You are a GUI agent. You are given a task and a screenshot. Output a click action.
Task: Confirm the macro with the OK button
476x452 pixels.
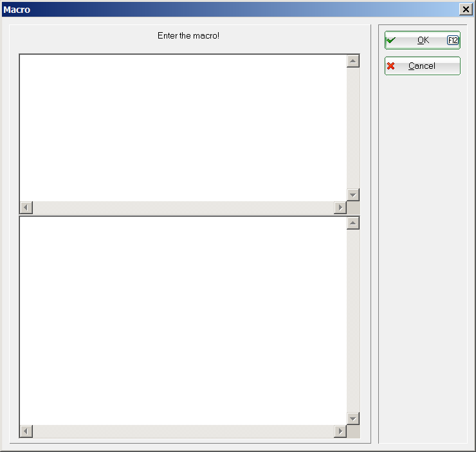point(422,40)
